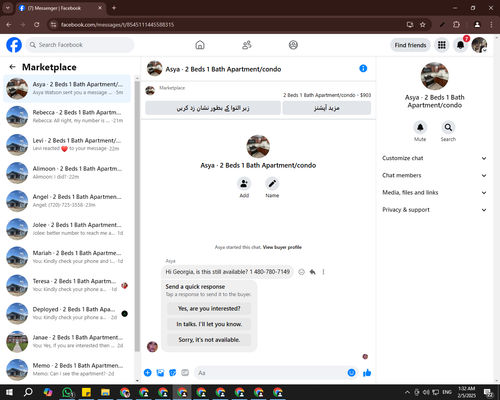This screenshot has height=400, width=500.
Task: Choose a GIF
Action: point(185,373)
